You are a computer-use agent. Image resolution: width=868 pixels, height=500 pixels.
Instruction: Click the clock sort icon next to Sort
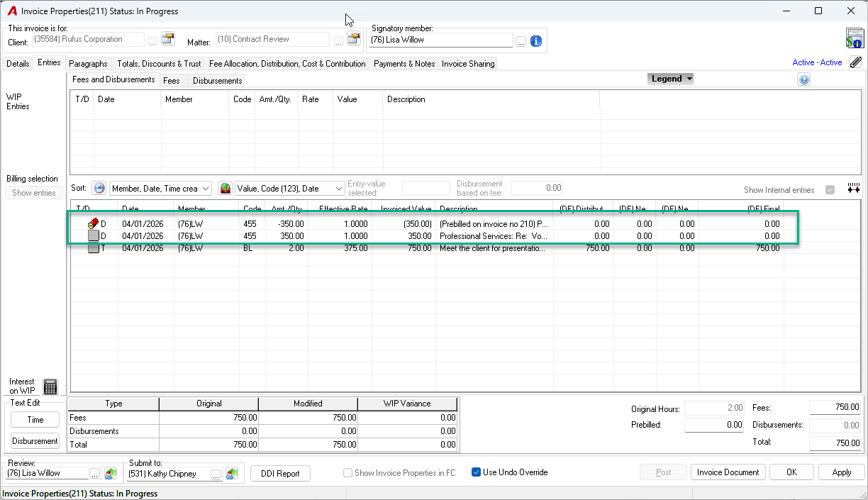click(x=99, y=188)
